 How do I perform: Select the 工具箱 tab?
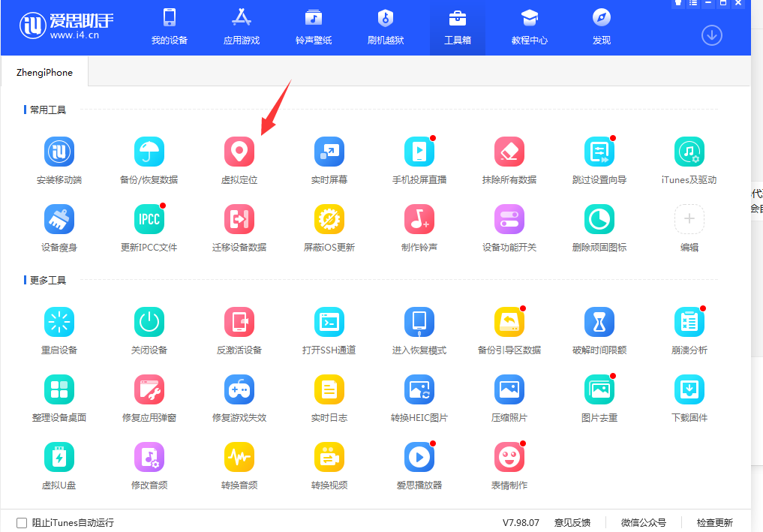tap(458, 27)
